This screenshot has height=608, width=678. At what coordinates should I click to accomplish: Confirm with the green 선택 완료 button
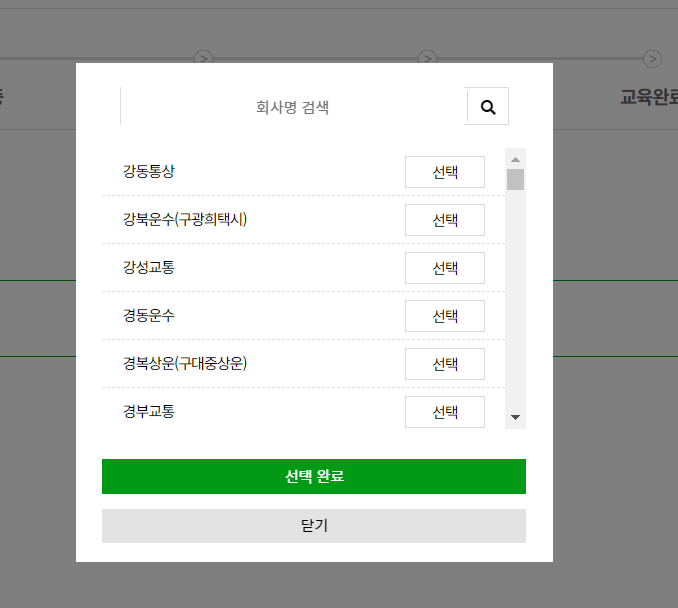tap(313, 477)
